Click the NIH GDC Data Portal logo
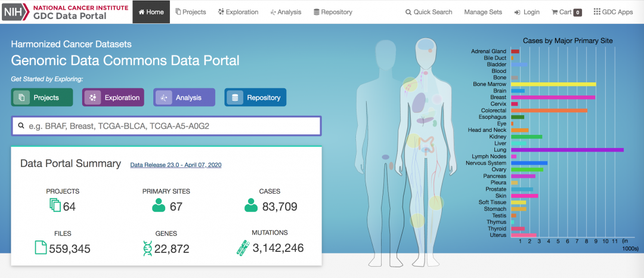Viewport: 644px width, 278px height. 55,12
